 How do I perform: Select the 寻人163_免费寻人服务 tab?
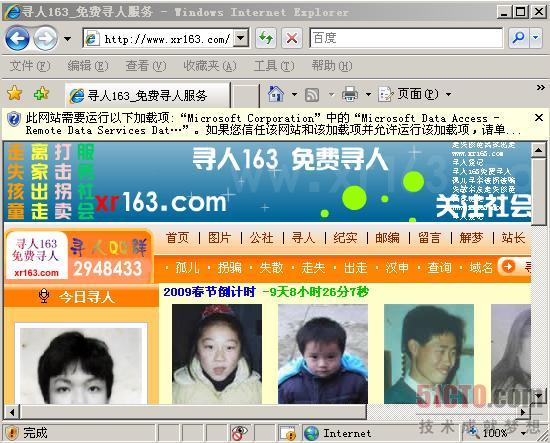(147, 95)
